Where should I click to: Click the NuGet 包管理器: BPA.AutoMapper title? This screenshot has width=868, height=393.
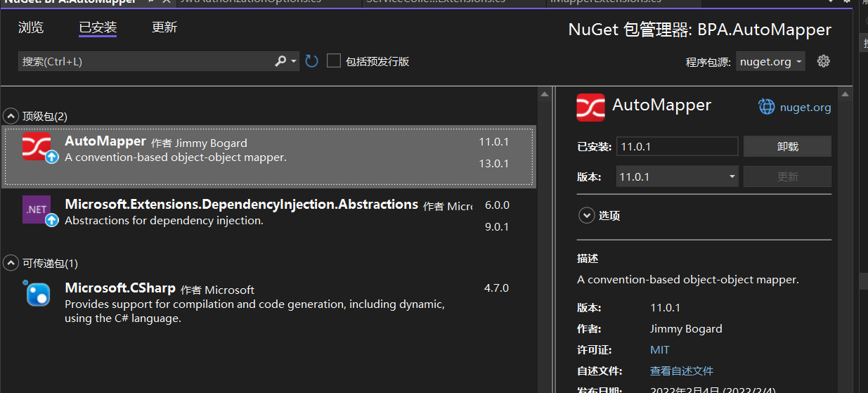point(699,30)
